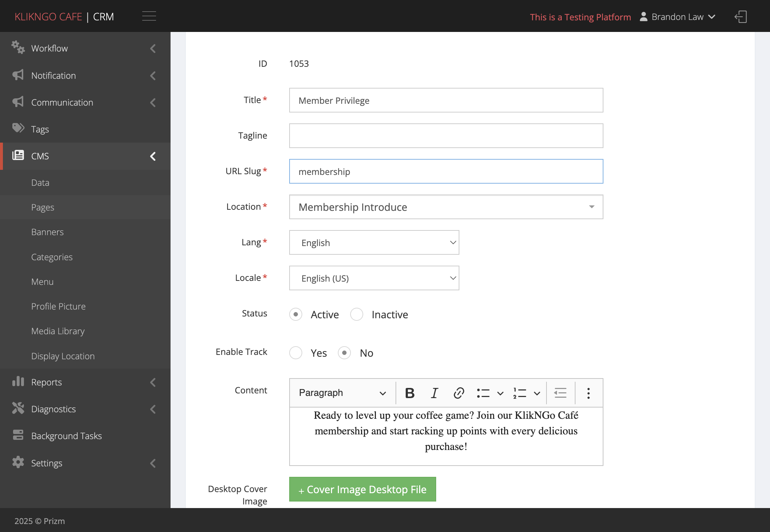Toggle the hamburger sidebar menu icon

149,16
